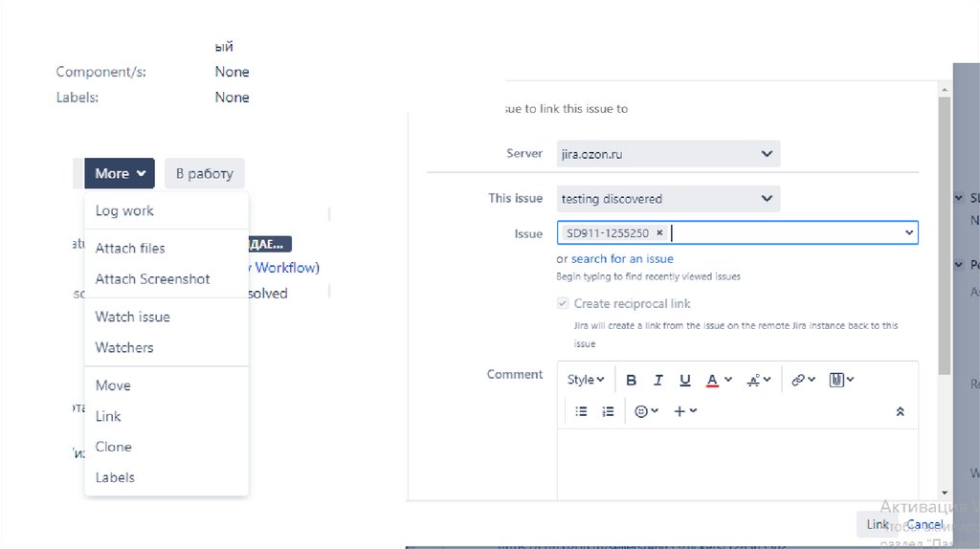Image resolution: width=980 pixels, height=549 pixels.
Task: Click the dialog vertical scrollbar
Action: pos(945,235)
